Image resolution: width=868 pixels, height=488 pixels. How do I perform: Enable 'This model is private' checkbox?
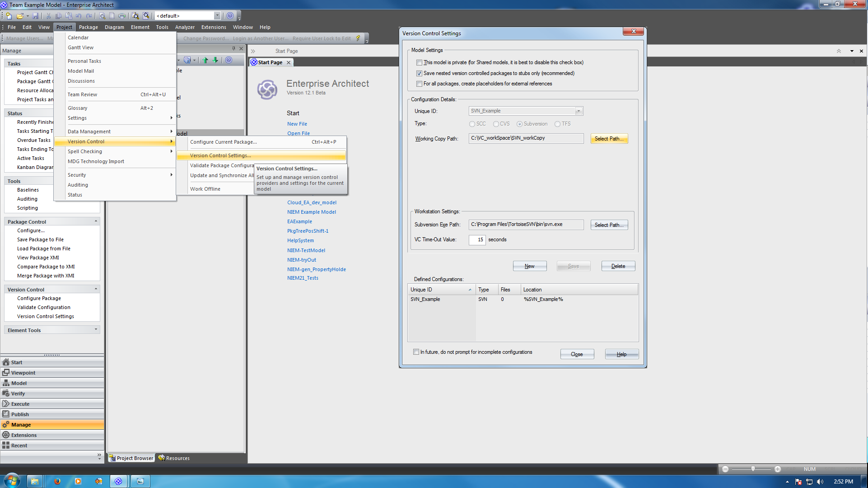(419, 63)
